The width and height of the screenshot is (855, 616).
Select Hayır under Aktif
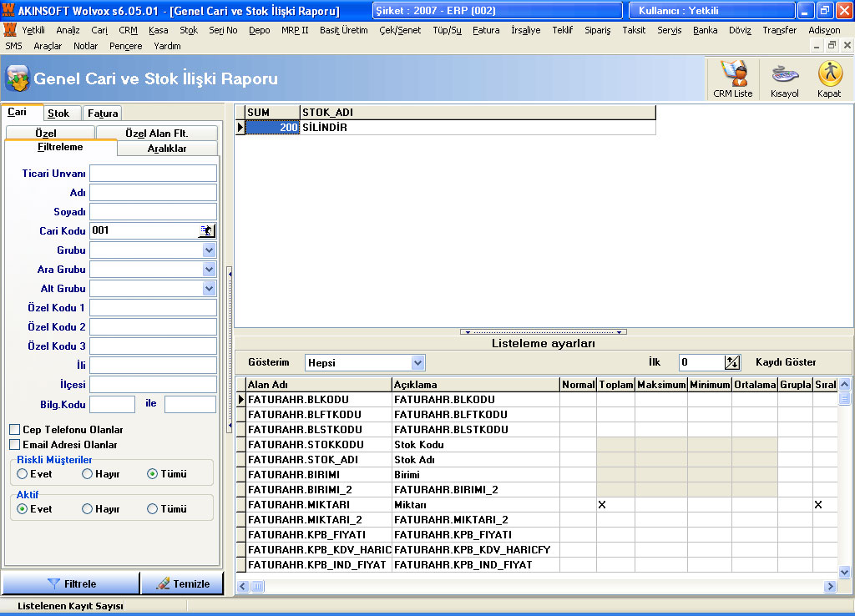coord(87,508)
